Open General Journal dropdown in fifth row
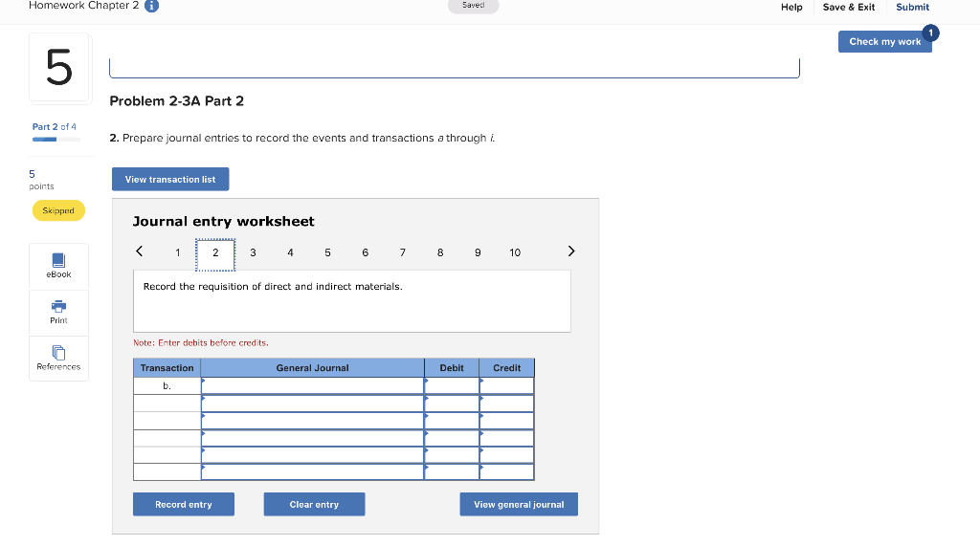Screen dimensions: 980x546 (313, 455)
